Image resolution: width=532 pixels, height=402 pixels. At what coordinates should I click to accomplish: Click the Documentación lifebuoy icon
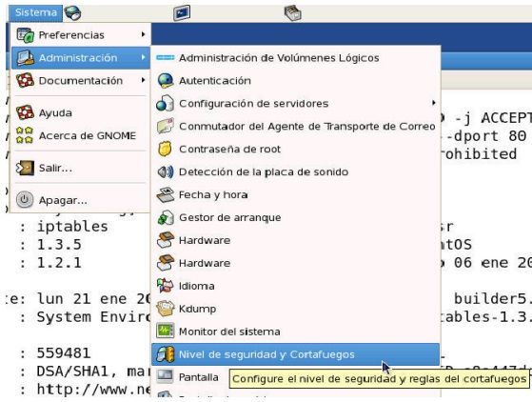point(26,80)
